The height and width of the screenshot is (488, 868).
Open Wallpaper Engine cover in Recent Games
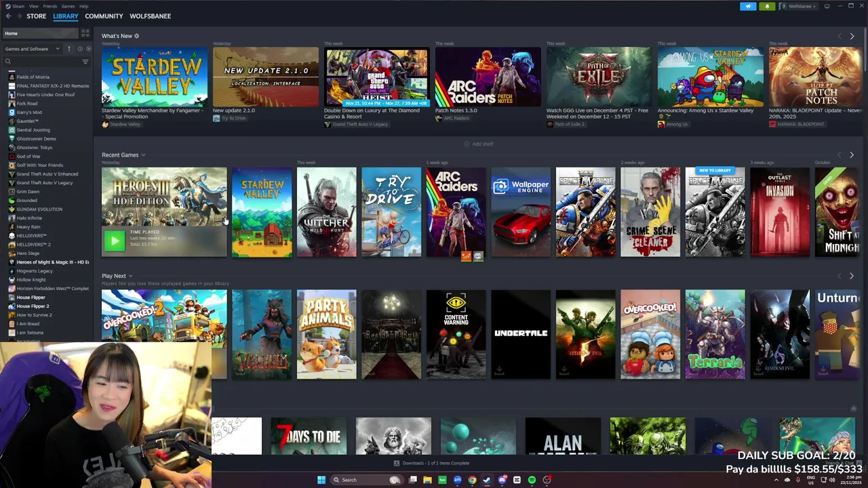click(x=521, y=212)
